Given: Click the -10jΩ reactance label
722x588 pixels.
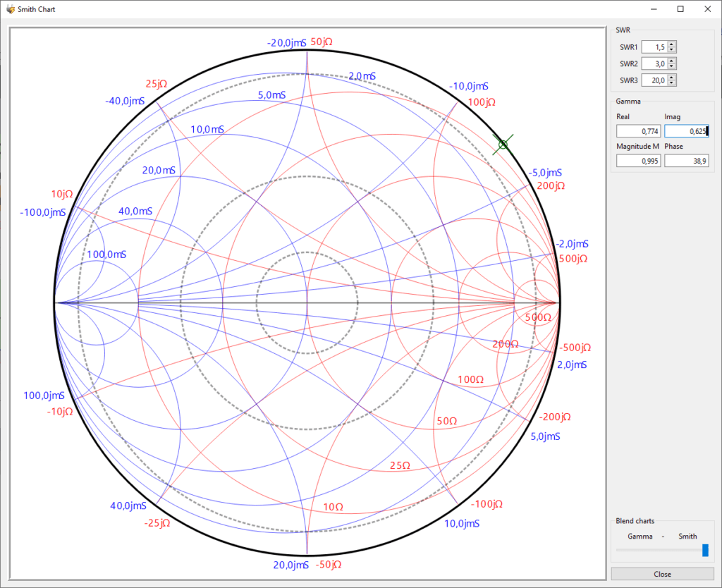Looking at the screenshot, I should (60, 412).
